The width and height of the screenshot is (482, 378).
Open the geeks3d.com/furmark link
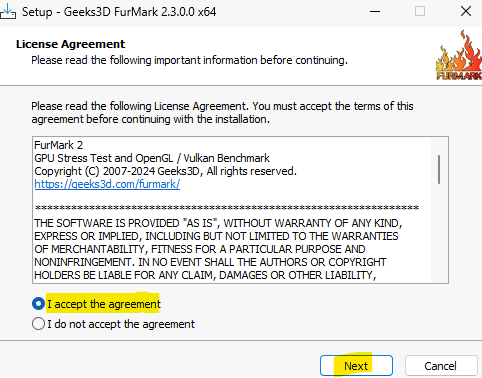(107, 184)
